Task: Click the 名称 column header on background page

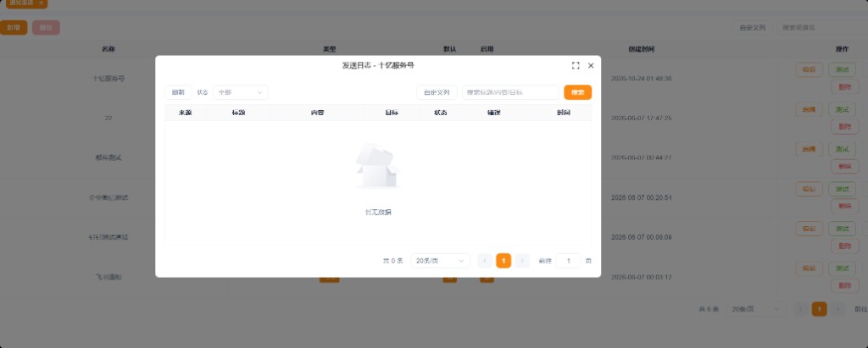Action: tap(108, 49)
